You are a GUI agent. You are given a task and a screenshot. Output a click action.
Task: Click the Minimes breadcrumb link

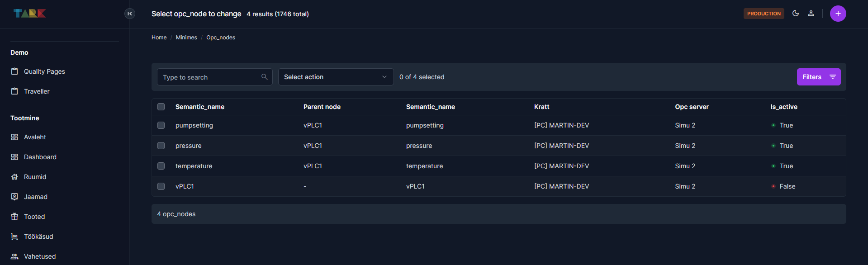186,38
